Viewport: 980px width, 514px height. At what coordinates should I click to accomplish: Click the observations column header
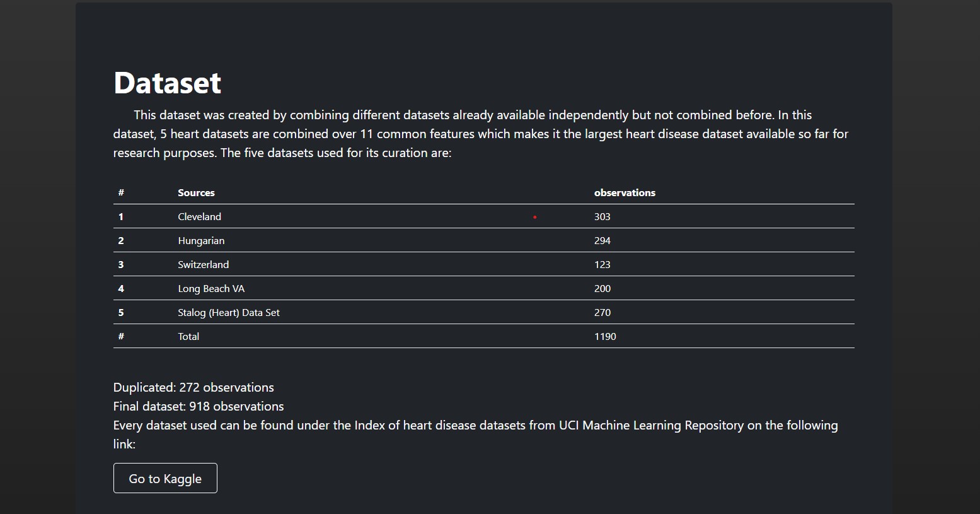pyautogui.click(x=625, y=193)
